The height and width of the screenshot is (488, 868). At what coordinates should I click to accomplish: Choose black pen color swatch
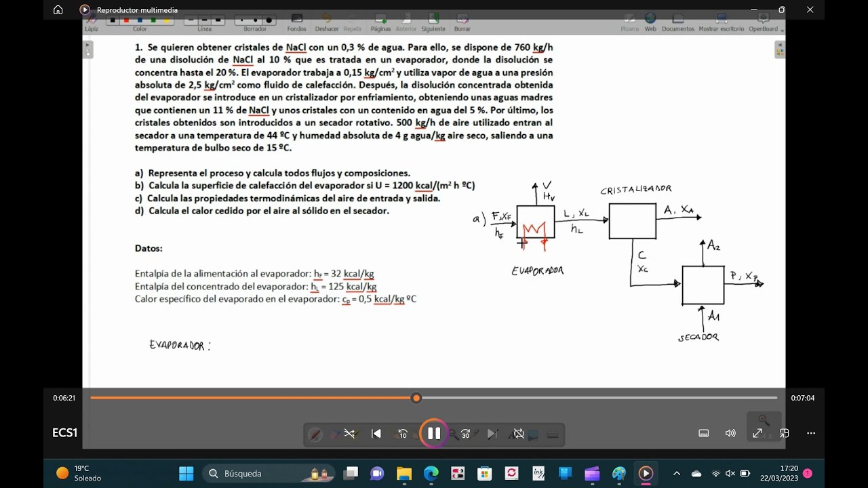113,20
